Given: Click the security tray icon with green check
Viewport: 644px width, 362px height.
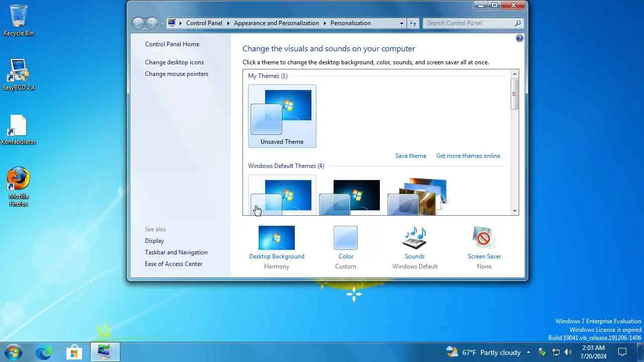Looking at the screenshot, I should coord(542,352).
